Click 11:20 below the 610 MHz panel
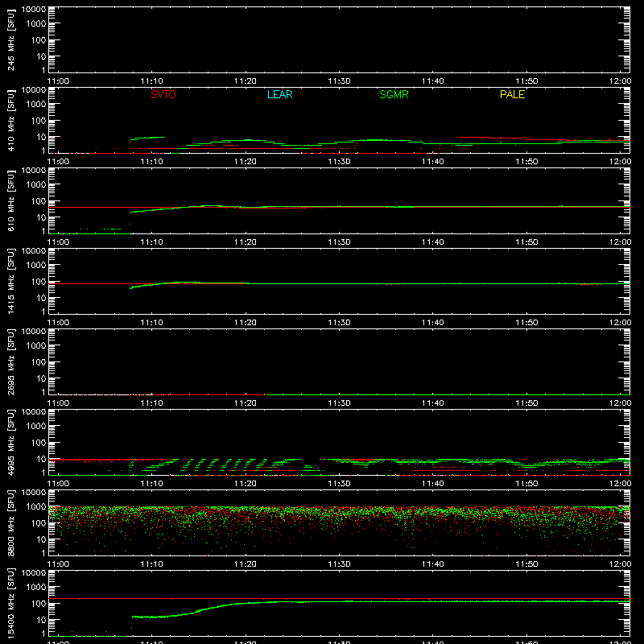Viewport: 644px width, 644px height. point(246,242)
